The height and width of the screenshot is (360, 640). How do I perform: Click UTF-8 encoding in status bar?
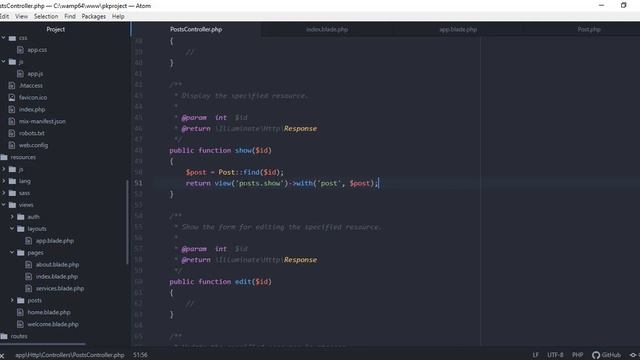coord(555,355)
